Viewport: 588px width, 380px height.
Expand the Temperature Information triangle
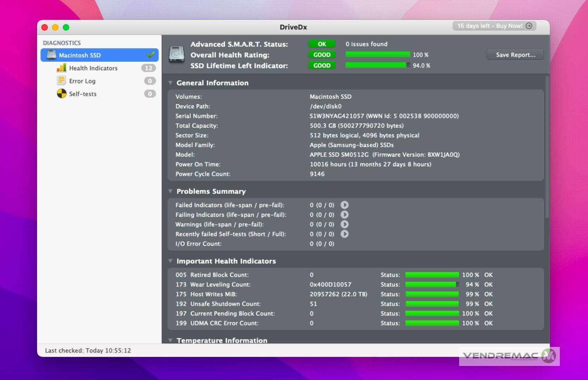(170, 340)
